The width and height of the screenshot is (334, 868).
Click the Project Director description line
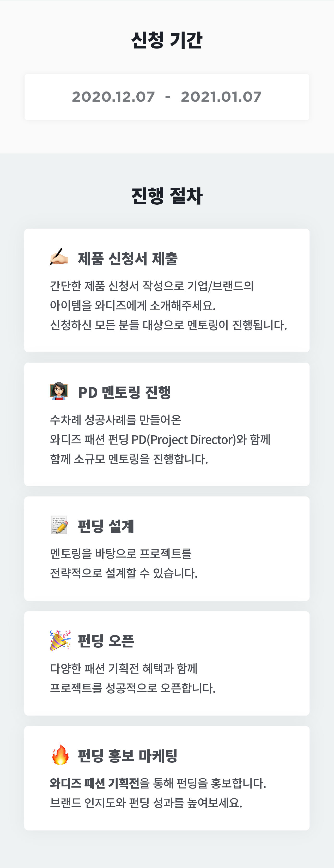click(x=160, y=439)
